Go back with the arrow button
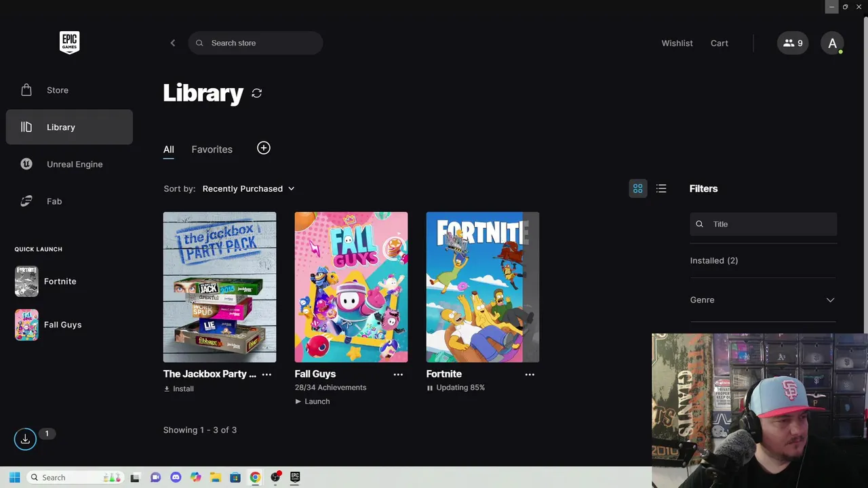 172,43
